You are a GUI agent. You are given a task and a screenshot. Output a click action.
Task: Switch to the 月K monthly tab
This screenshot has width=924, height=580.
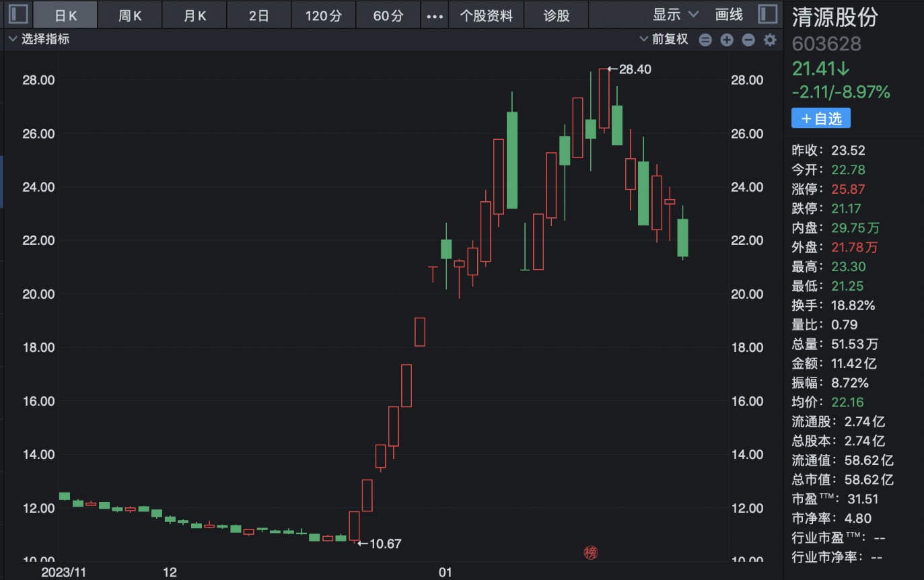(x=194, y=15)
